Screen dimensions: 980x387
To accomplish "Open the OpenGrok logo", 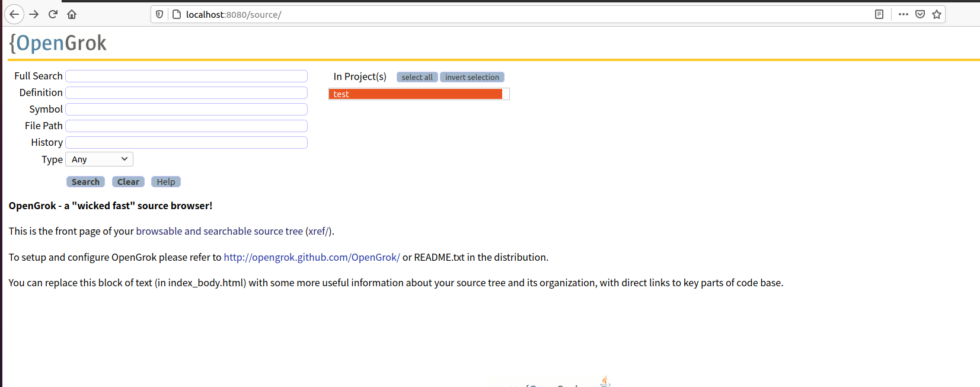I will pyautogui.click(x=58, y=43).
